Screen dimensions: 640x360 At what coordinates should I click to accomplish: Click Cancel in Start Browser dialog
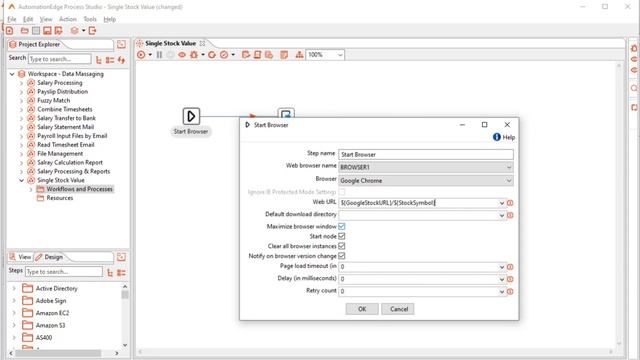click(399, 309)
